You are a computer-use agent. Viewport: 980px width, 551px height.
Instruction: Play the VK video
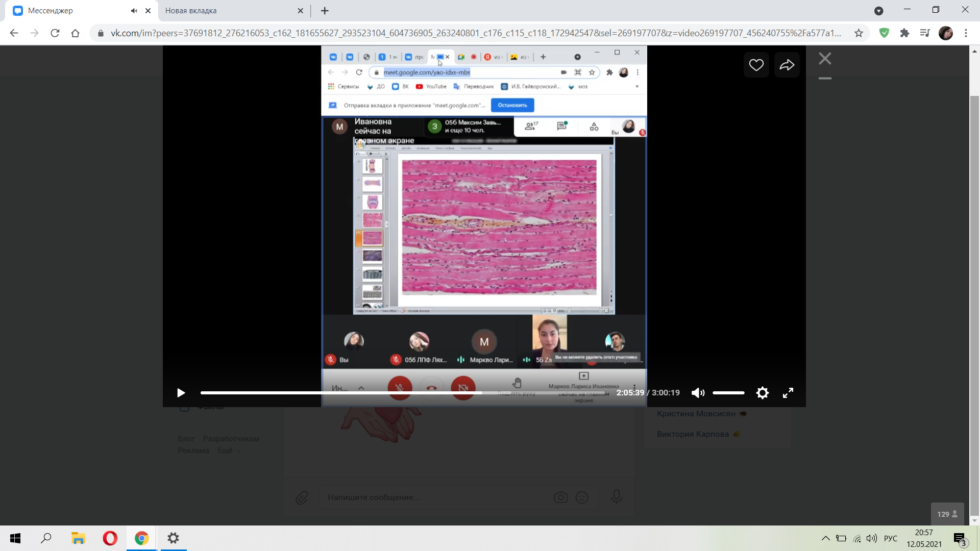(x=181, y=393)
